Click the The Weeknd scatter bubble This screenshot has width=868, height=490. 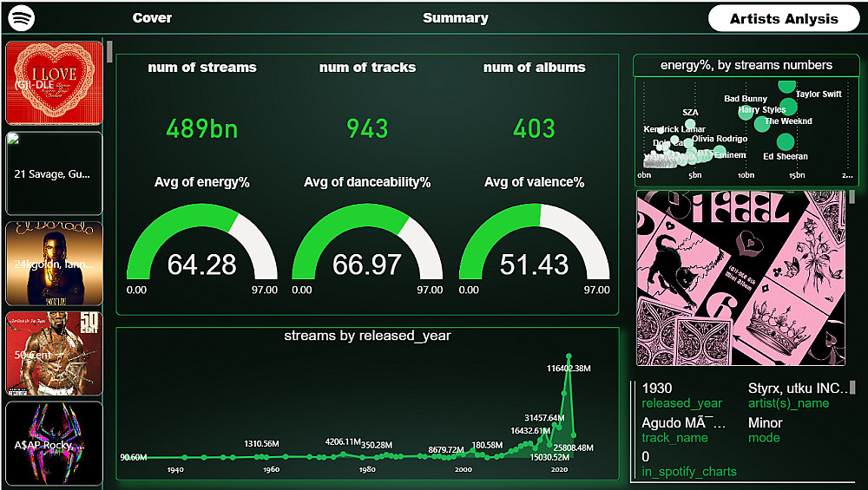788,106
